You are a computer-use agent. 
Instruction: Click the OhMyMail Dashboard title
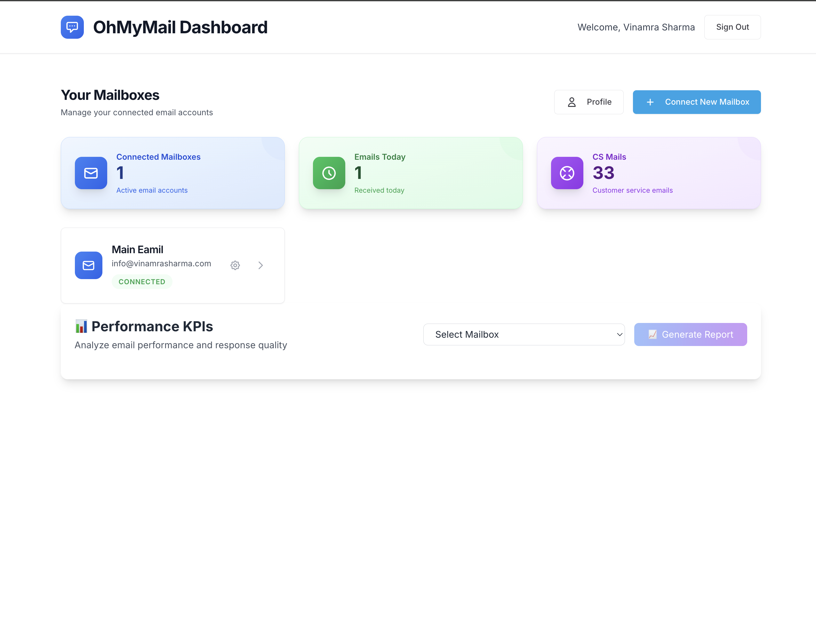(180, 27)
